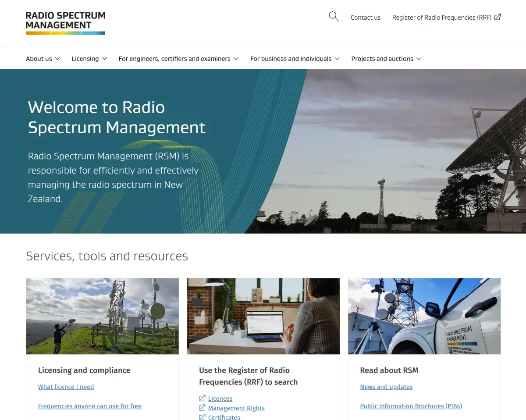Expand the About us dropdown

tap(43, 58)
